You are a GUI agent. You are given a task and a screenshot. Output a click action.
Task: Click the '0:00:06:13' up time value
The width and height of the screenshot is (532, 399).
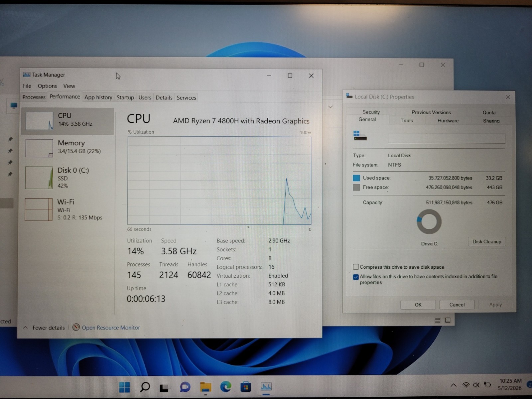[146, 299]
